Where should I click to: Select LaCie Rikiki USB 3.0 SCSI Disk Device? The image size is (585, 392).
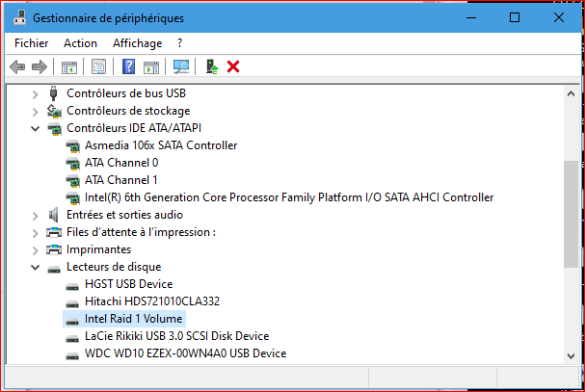176,336
